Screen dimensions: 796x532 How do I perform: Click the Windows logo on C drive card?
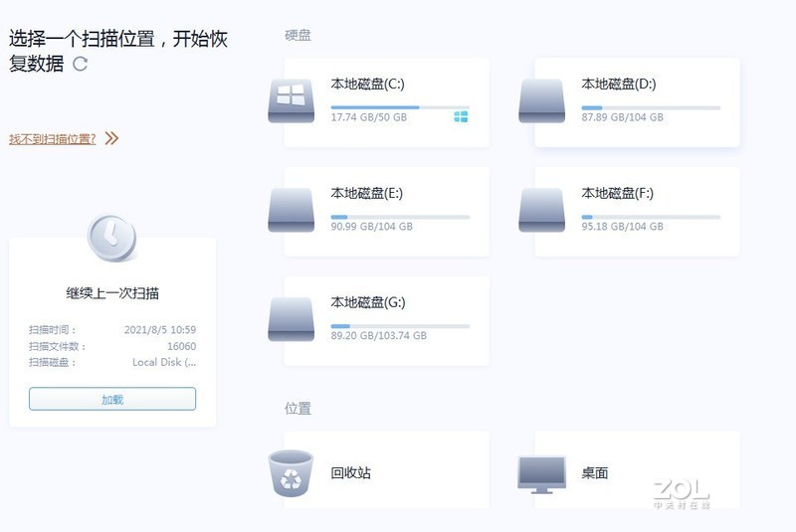[x=461, y=116]
